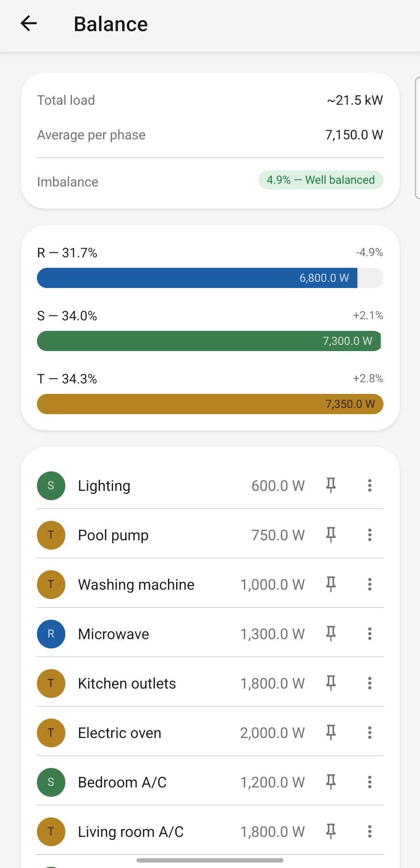Pin the Living room A/C circuit

[x=331, y=831]
